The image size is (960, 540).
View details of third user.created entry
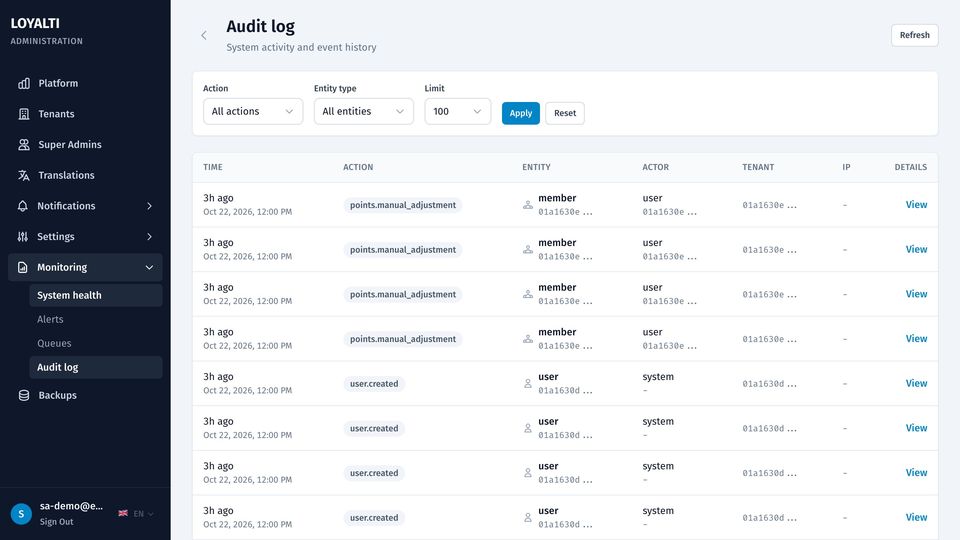916,473
